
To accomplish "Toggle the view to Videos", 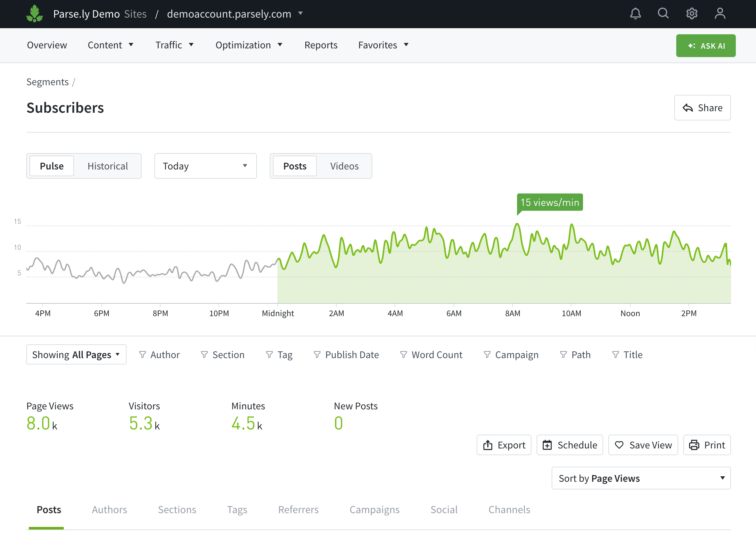I will click(344, 166).
